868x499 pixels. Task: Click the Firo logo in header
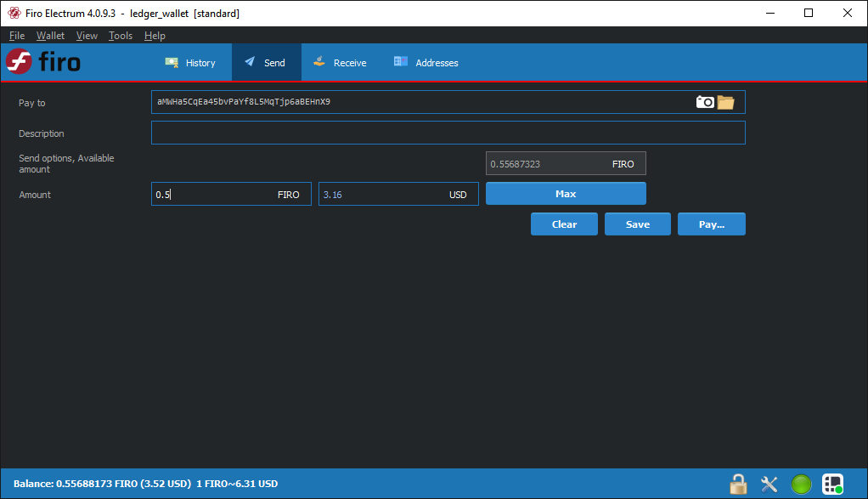(43, 61)
